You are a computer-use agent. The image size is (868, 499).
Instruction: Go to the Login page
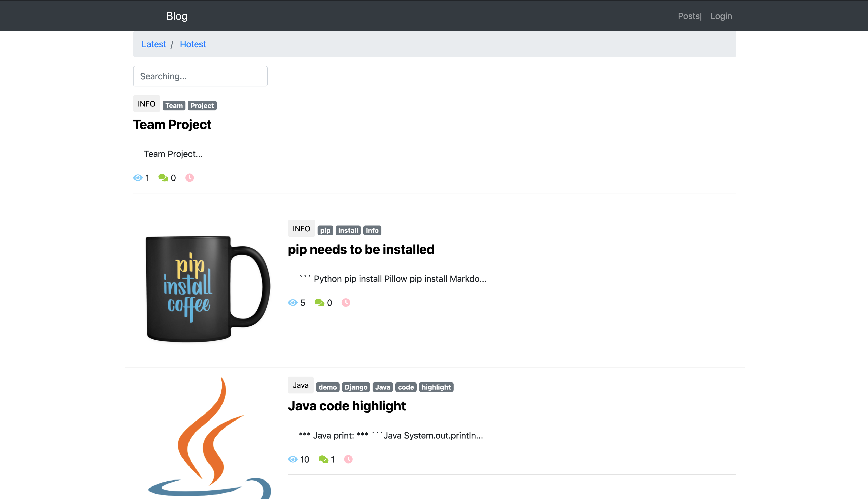pyautogui.click(x=721, y=16)
